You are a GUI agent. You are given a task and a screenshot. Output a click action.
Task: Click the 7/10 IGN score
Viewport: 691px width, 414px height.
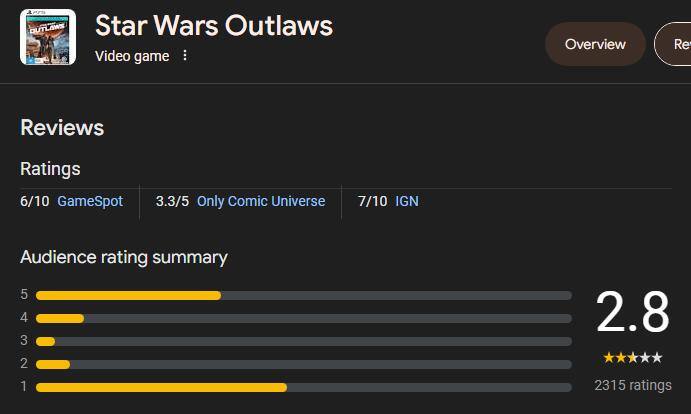tap(372, 201)
